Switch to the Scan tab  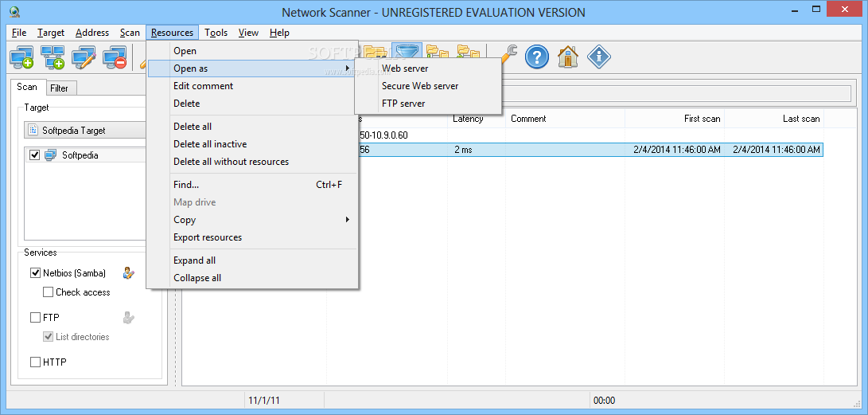coord(27,87)
